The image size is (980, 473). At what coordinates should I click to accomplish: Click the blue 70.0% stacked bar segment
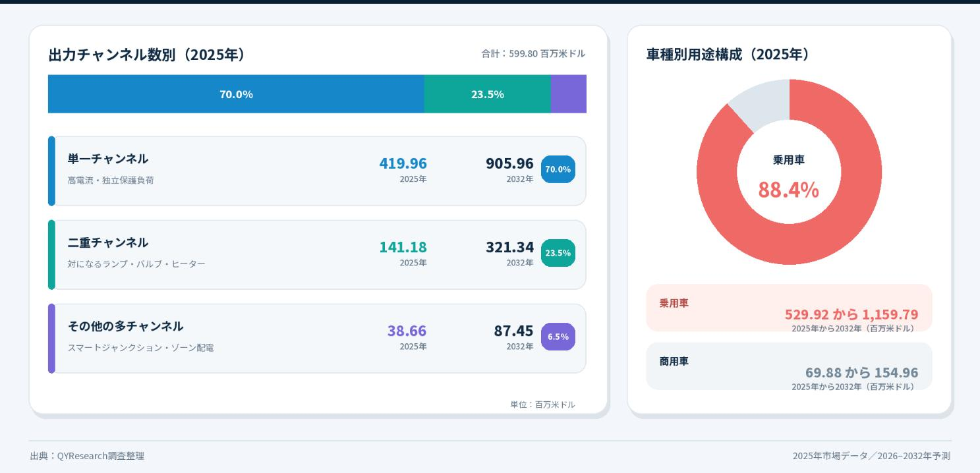pyautogui.click(x=236, y=94)
